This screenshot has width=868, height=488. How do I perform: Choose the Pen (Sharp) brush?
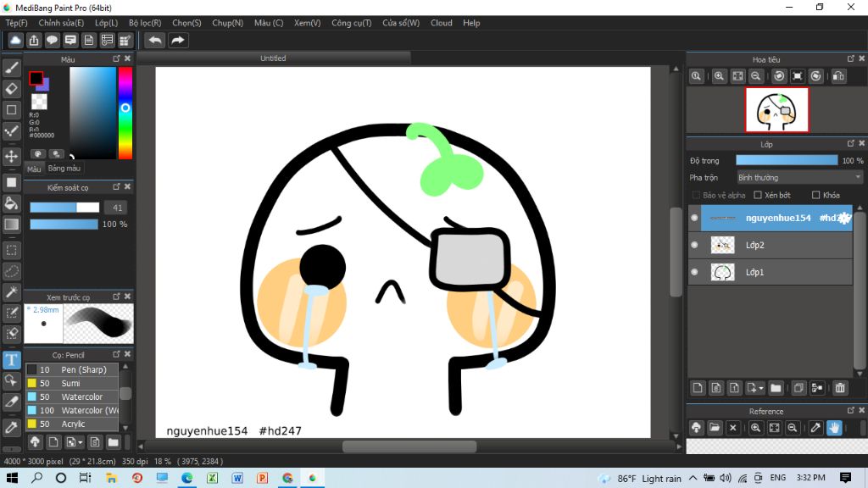[x=72, y=369]
